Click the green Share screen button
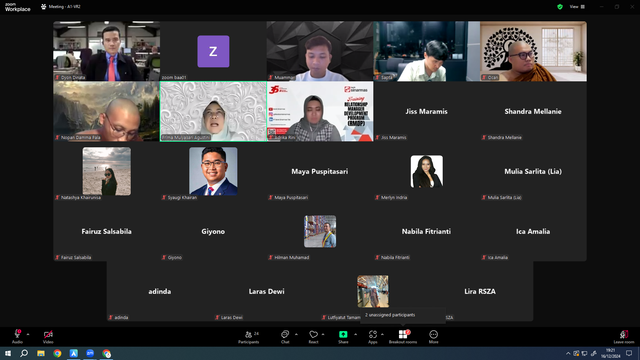The width and height of the screenshot is (640, 360). click(343, 336)
